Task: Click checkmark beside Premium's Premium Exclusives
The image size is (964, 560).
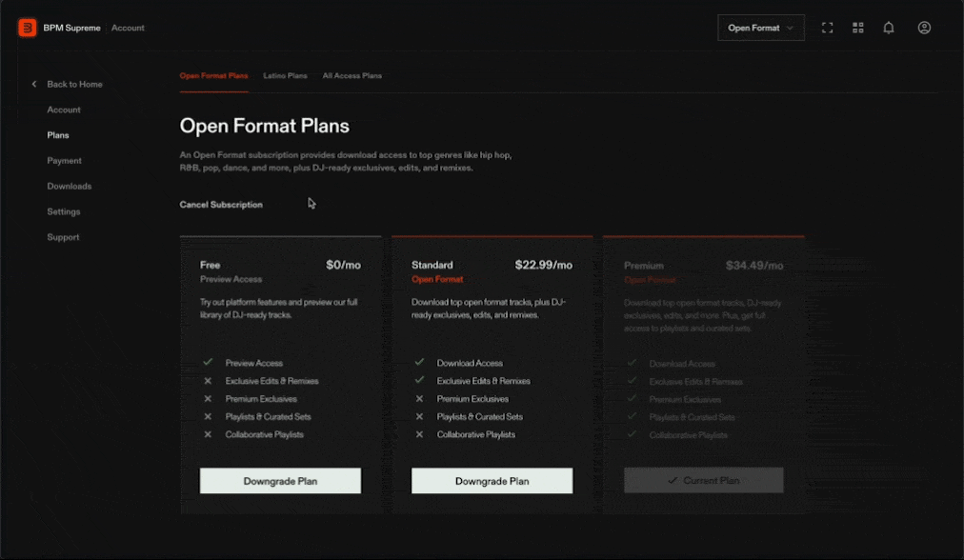Action: click(x=632, y=399)
